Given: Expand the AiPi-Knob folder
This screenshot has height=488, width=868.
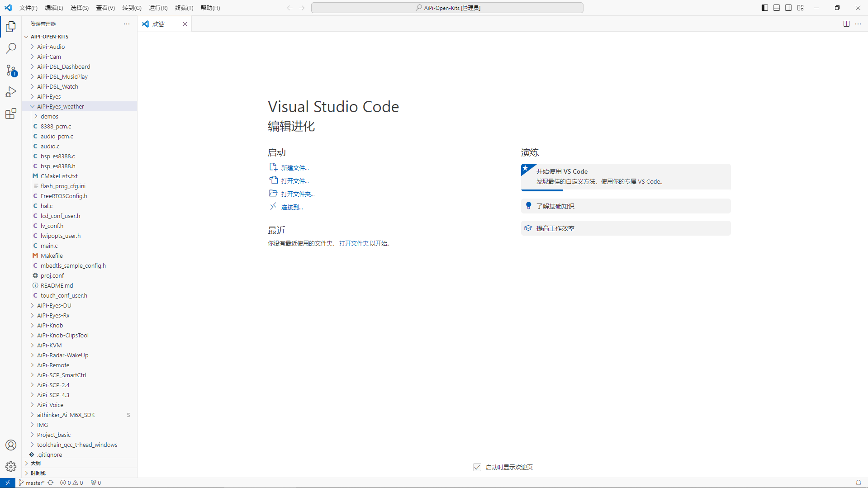Looking at the screenshot, I should 79,325.
